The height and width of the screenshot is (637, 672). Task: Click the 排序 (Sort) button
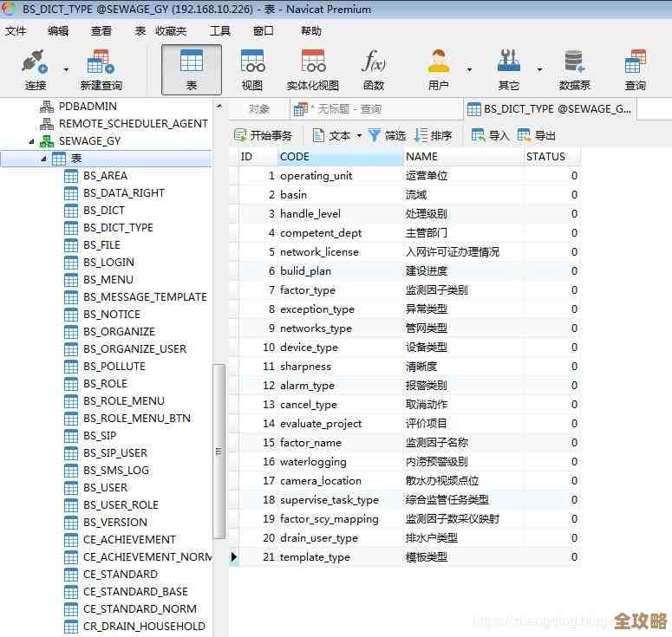(433, 136)
